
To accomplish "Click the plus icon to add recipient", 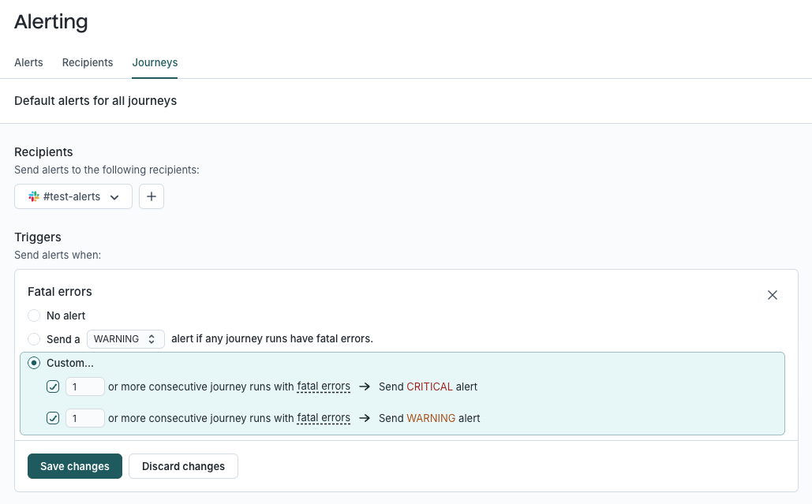I will (152, 196).
